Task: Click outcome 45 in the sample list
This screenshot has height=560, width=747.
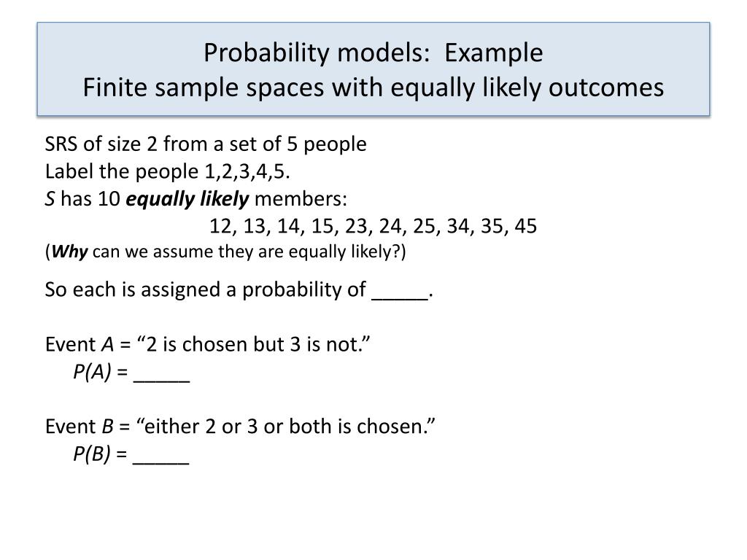Action: pyautogui.click(x=525, y=227)
